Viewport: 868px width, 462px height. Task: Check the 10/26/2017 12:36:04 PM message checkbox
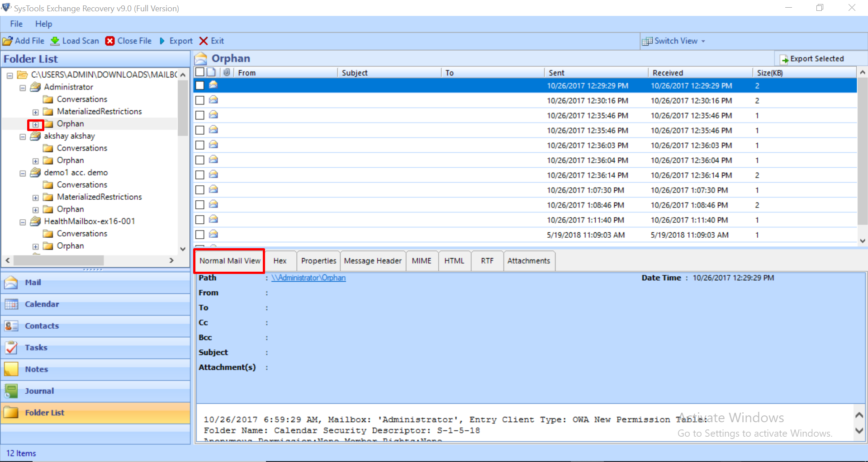click(x=199, y=160)
